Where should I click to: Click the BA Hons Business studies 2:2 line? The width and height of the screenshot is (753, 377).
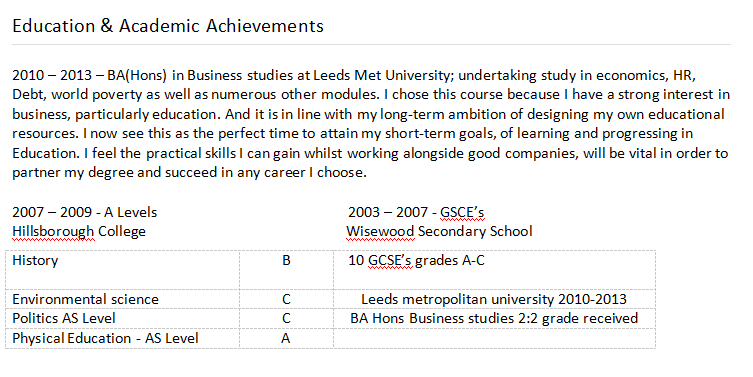[x=494, y=318]
